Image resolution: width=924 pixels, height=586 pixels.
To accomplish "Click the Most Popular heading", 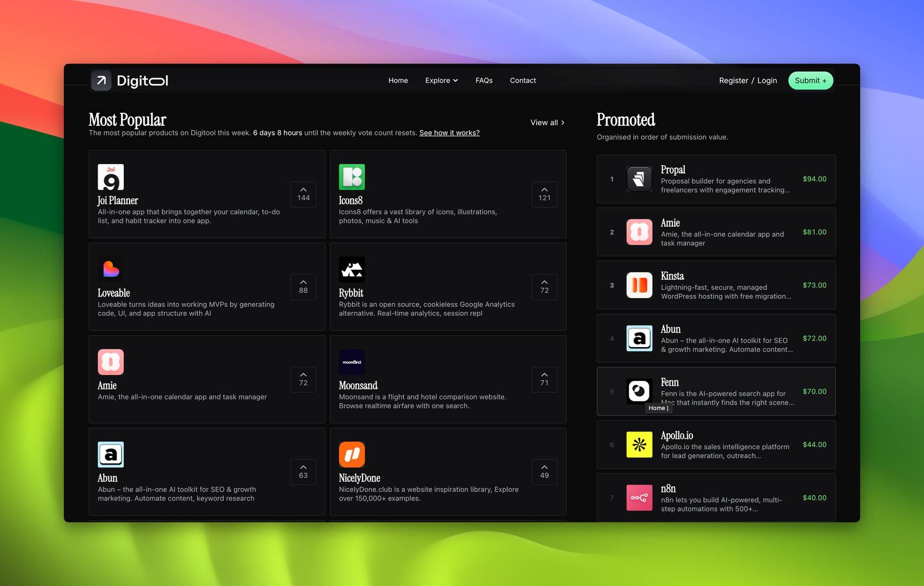I will [x=128, y=120].
